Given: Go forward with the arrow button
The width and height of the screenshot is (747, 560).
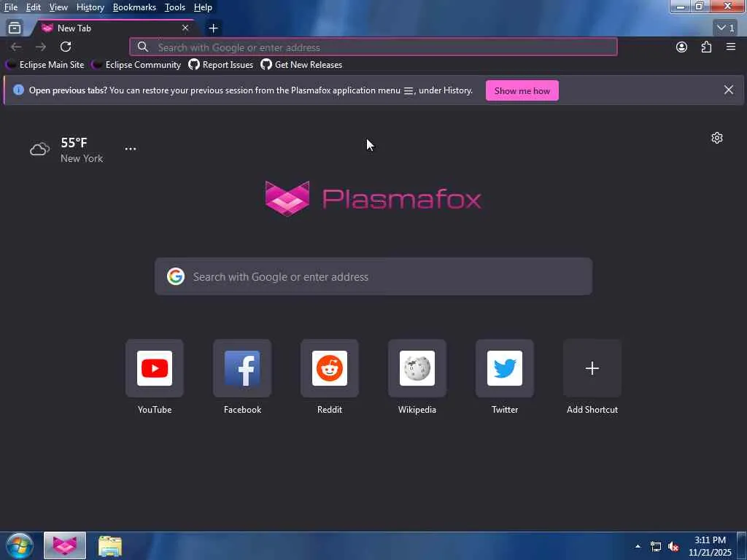Looking at the screenshot, I should 41,47.
